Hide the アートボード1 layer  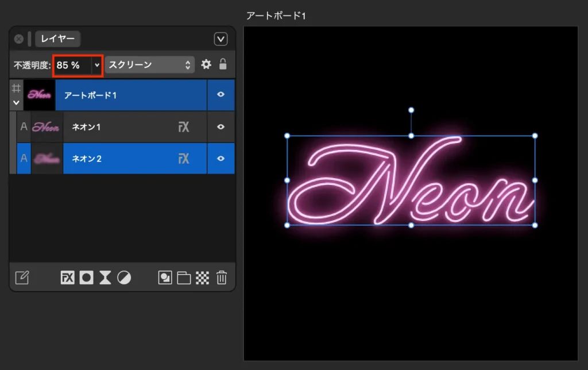click(x=221, y=95)
